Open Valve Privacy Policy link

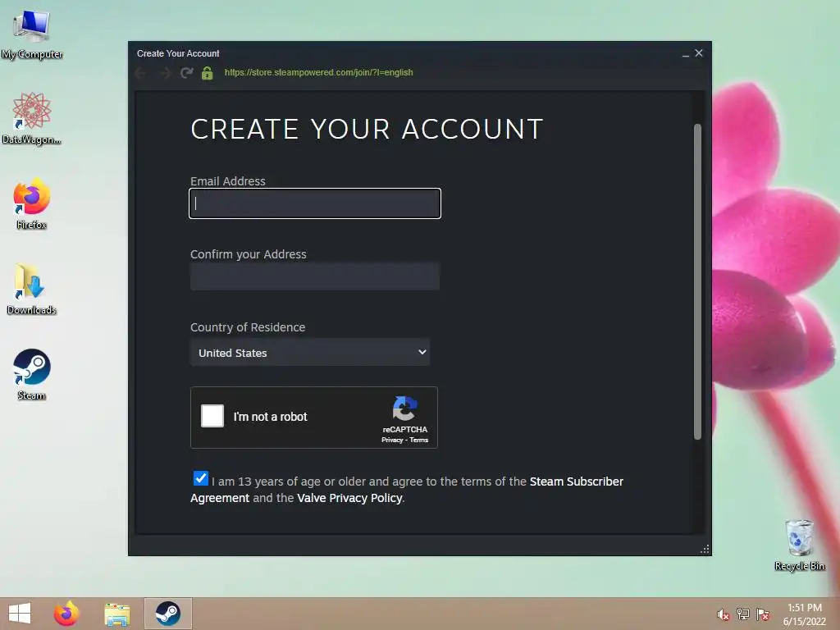click(349, 498)
